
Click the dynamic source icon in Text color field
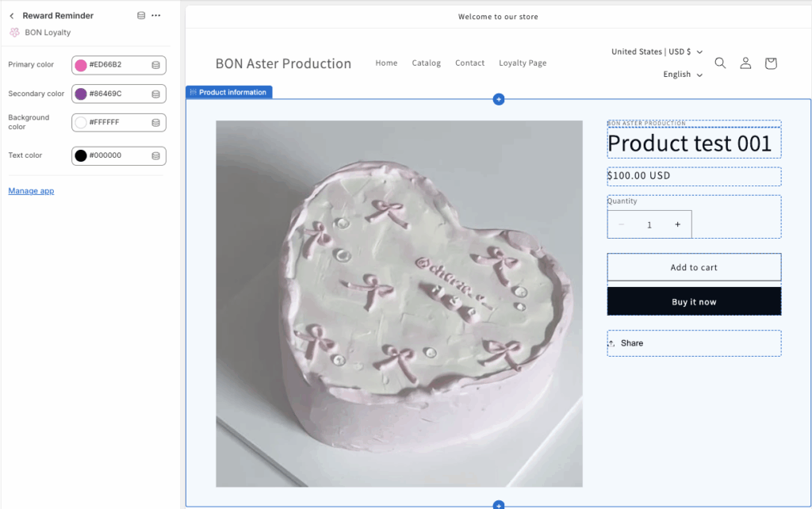coord(155,155)
